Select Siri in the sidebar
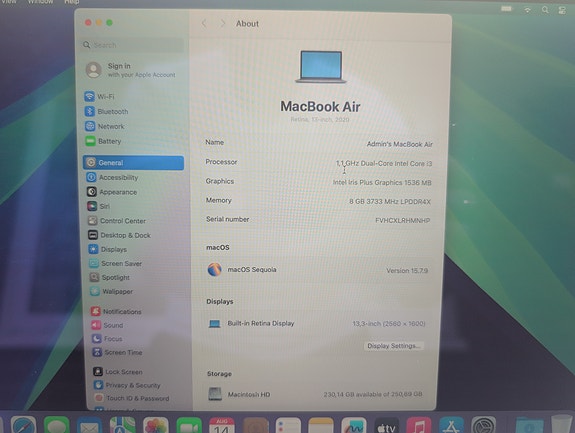The height and width of the screenshot is (433, 575). pyautogui.click(x=99, y=206)
